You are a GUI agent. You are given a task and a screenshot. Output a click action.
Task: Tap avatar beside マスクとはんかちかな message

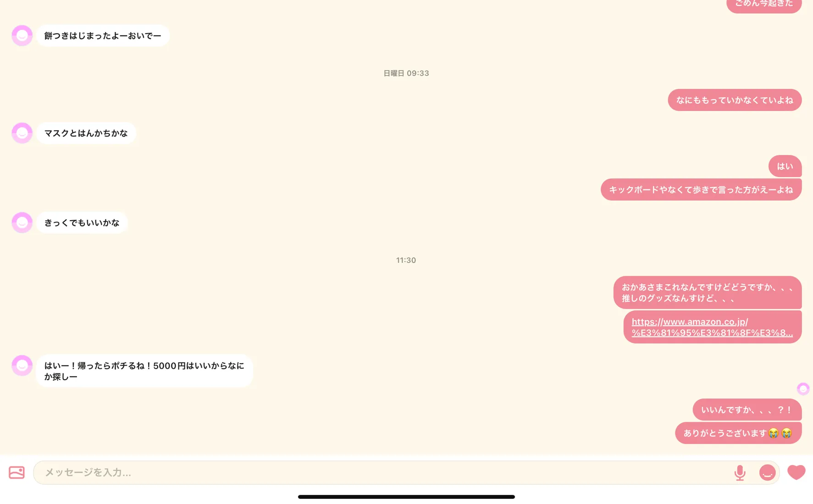click(22, 133)
